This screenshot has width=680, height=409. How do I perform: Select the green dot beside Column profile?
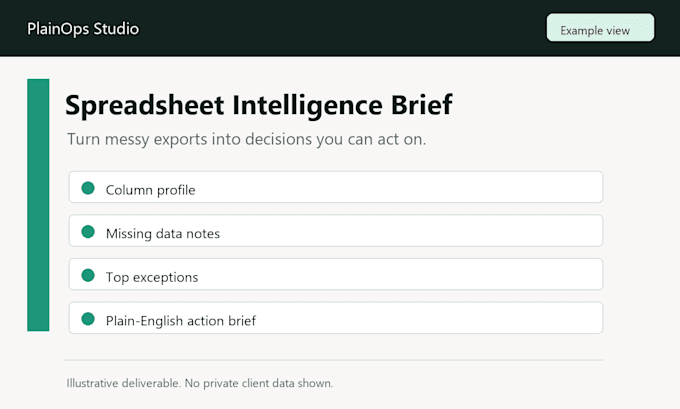88,188
